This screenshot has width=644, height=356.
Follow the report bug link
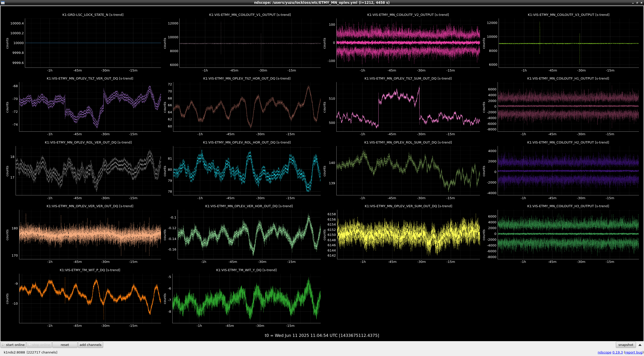633,352
